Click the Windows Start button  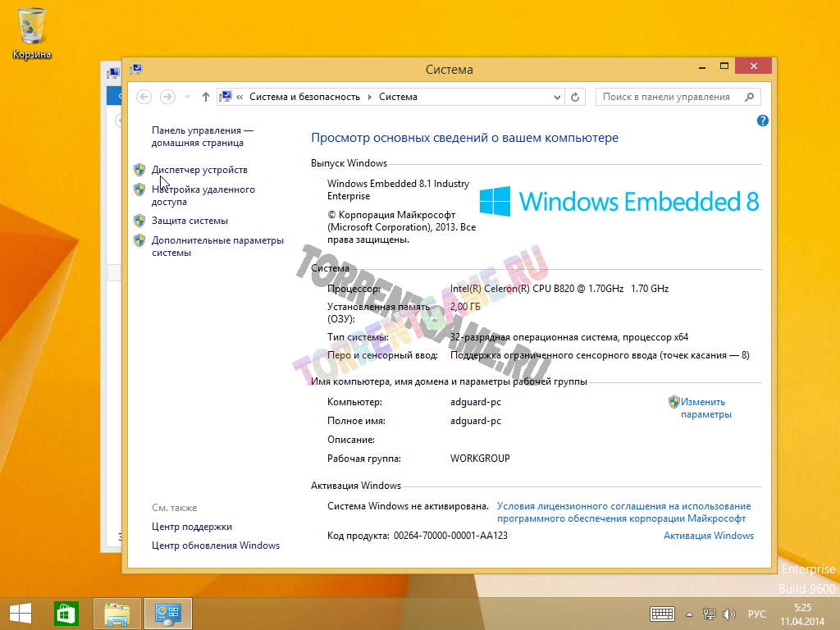point(21,613)
